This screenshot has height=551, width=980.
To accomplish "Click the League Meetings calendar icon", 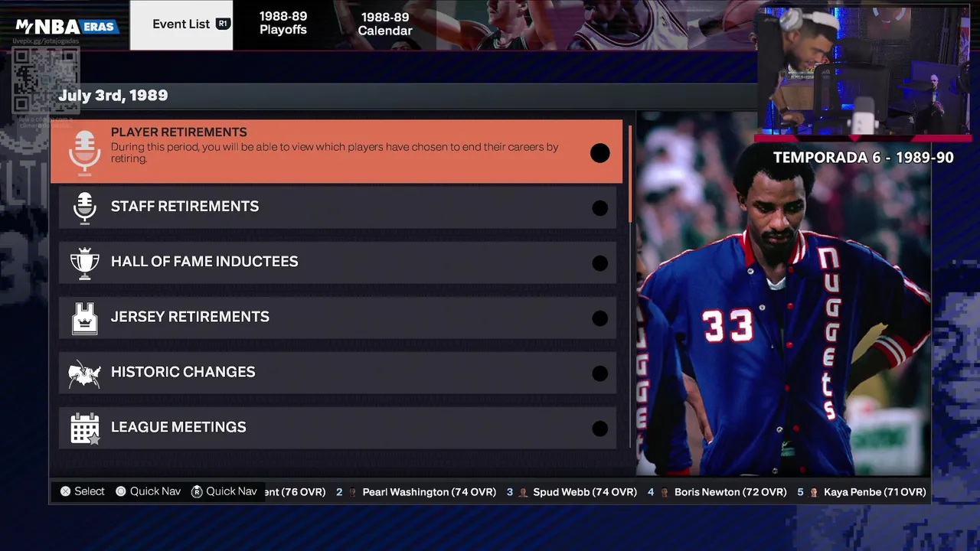I will (85, 429).
